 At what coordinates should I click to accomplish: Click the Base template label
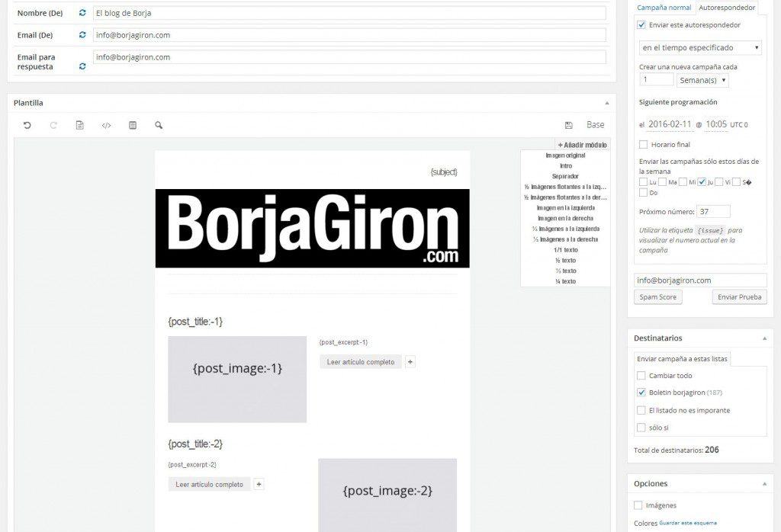click(595, 125)
